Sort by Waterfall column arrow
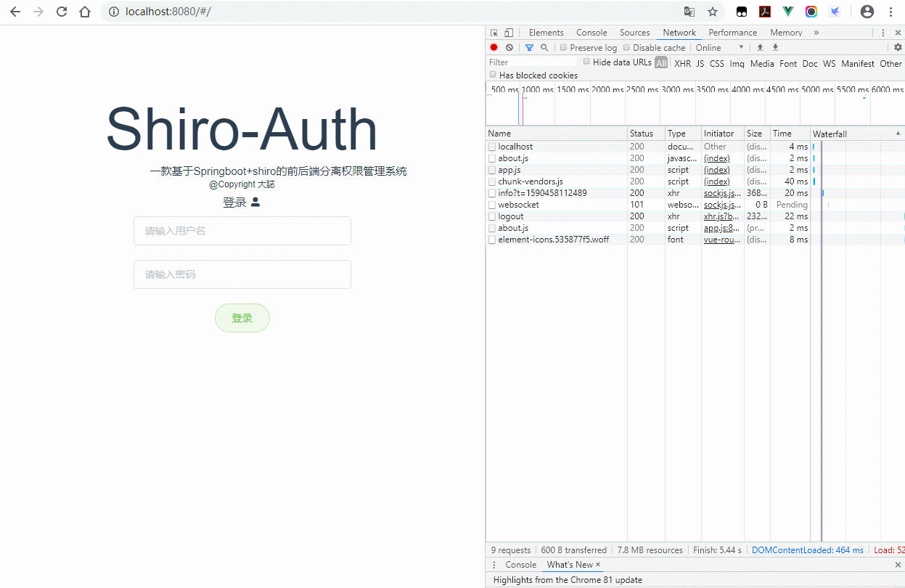This screenshot has height=588, width=905. (898, 134)
